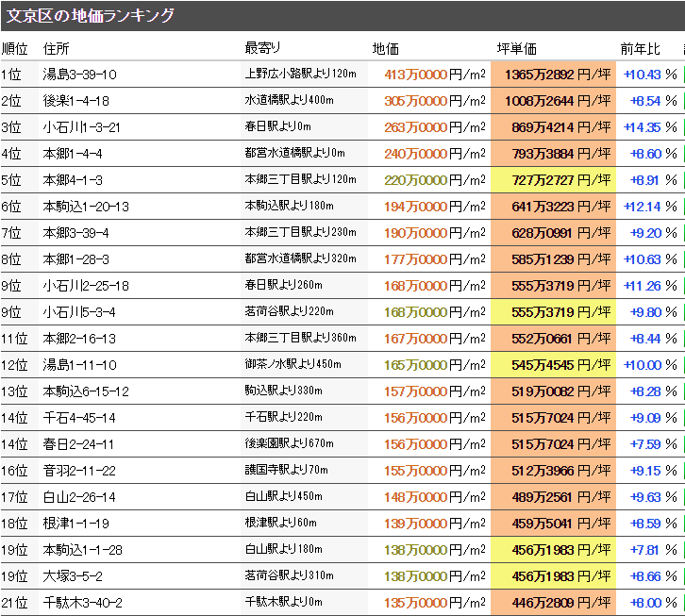This screenshot has height=616, width=685.
Task: Open 本駒込1-20-13 address details
Action: [86, 207]
